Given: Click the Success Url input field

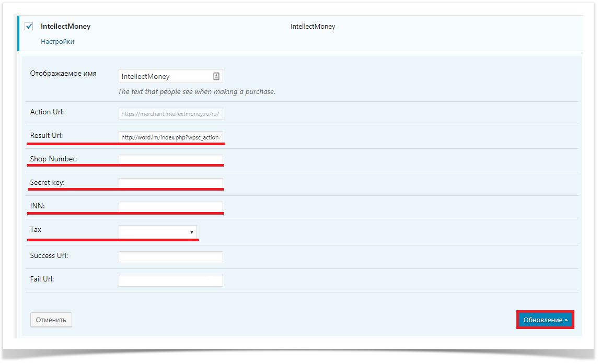Looking at the screenshot, I should (x=170, y=257).
